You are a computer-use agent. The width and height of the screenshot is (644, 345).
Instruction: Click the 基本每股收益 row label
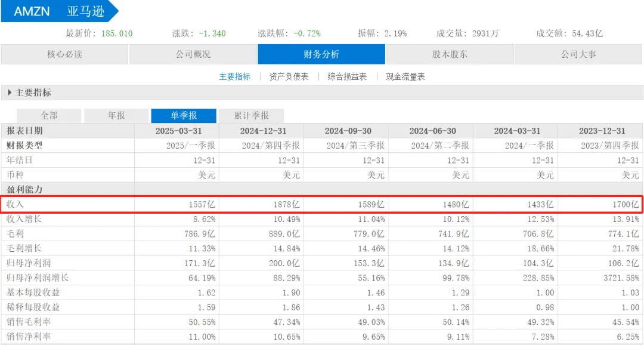33,293
